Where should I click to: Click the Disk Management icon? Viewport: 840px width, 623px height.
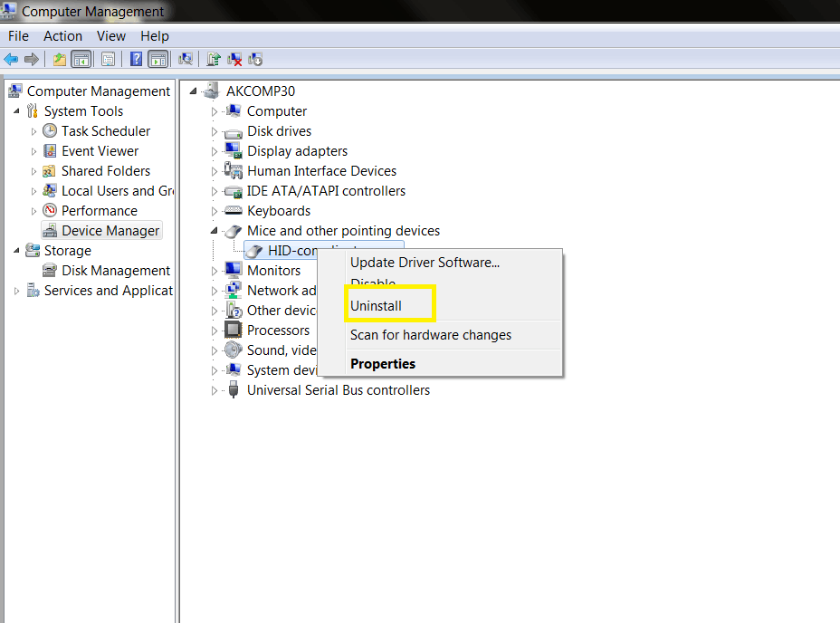[x=50, y=270]
